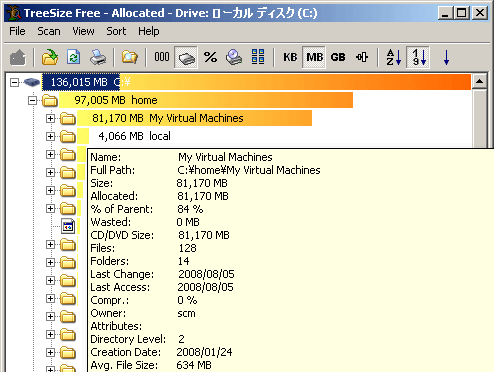The width and height of the screenshot is (494, 372).
Task: Click the '84 %' percent of parent value
Action: (x=190, y=209)
